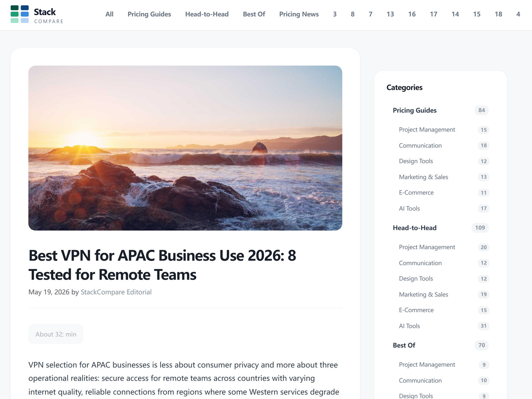Screen dimensions: 532x399
Task: Select the All tab in top navigation
Action: pos(109,14)
